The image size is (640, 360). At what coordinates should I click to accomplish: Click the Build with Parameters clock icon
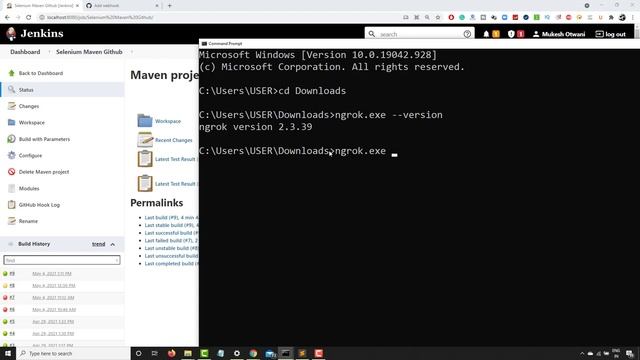tap(11, 139)
